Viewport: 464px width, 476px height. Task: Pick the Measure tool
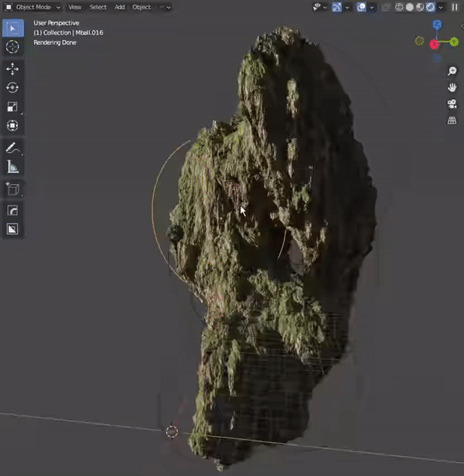point(13,166)
